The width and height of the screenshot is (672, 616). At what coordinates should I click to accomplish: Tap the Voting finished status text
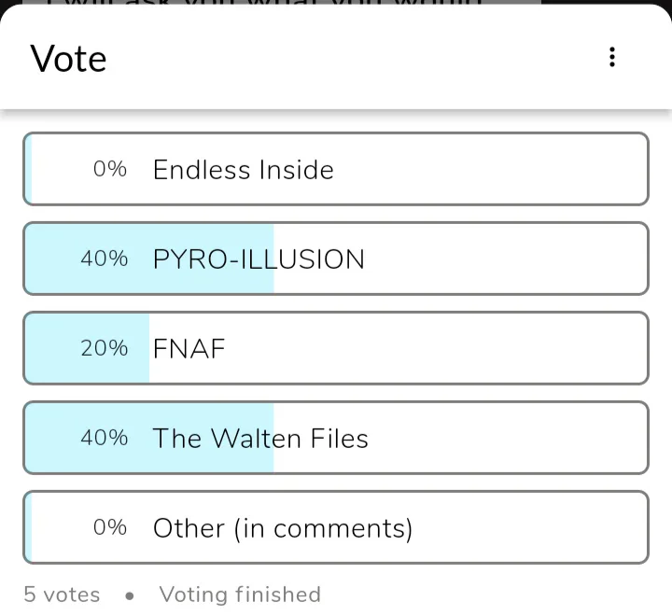tap(240, 595)
